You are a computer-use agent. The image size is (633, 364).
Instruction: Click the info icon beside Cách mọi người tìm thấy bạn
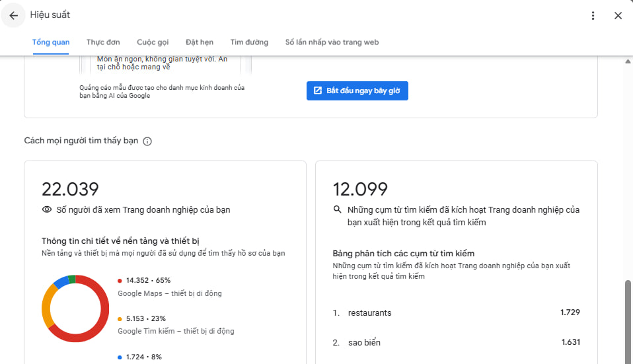coord(147,141)
